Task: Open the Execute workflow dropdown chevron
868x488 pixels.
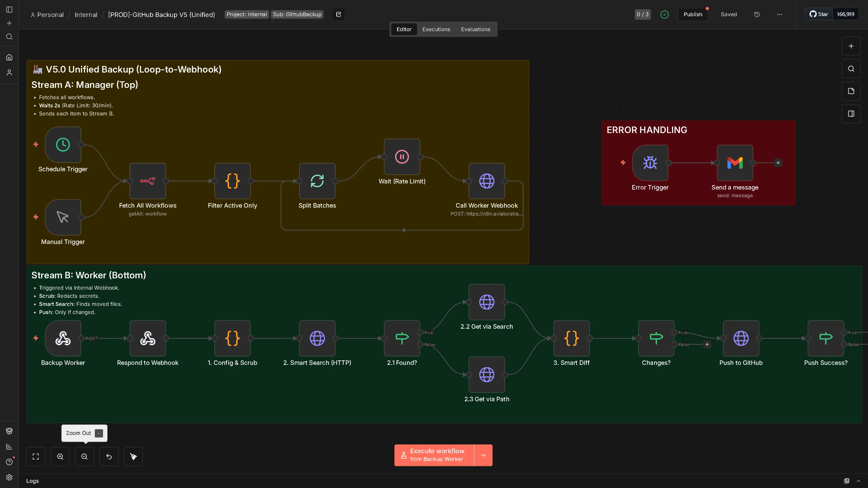Action: point(484,455)
